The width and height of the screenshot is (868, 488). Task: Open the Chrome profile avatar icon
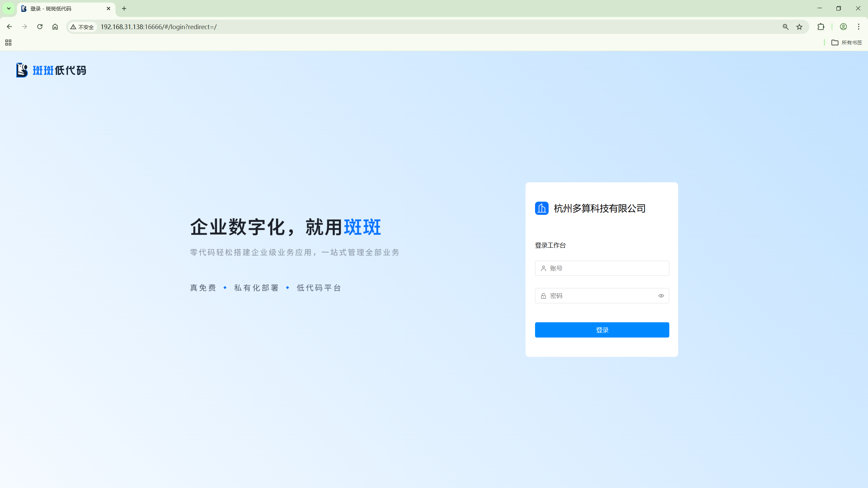click(x=843, y=27)
